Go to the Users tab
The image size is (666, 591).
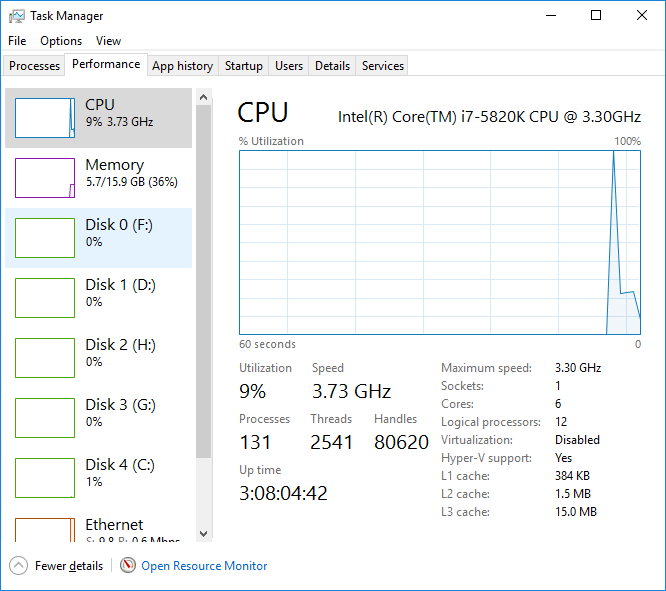[289, 66]
